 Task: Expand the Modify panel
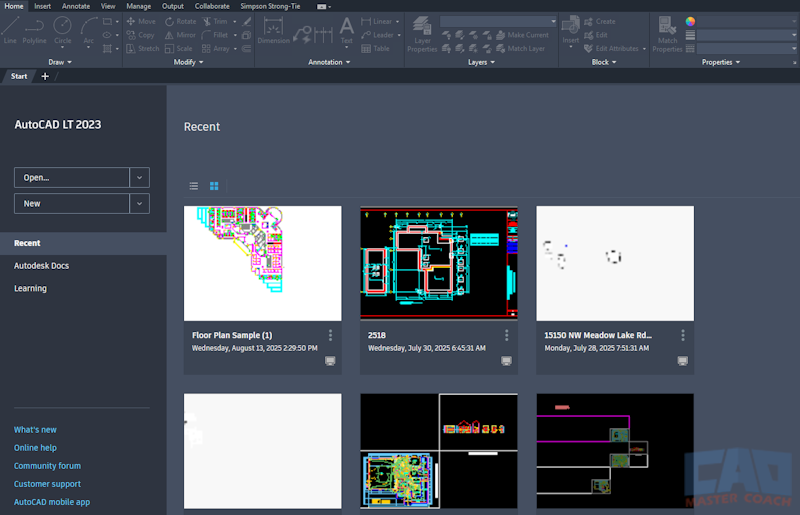[188, 62]
